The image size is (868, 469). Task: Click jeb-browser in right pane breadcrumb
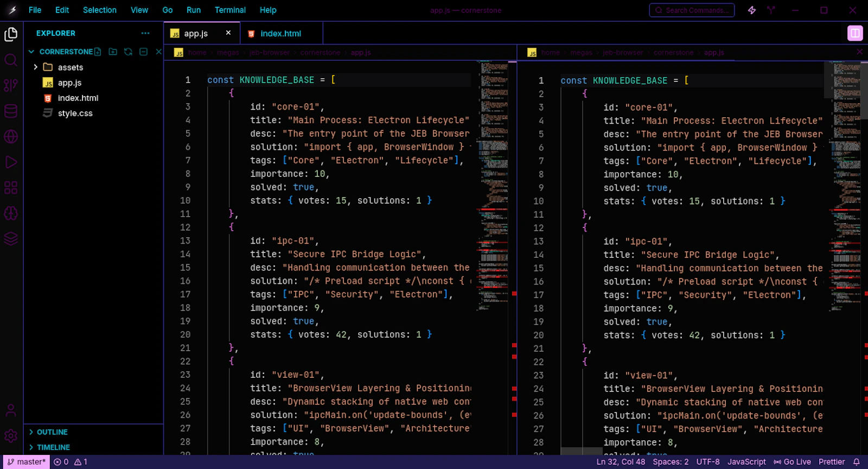pyautogui.click(x=622, y=53)
